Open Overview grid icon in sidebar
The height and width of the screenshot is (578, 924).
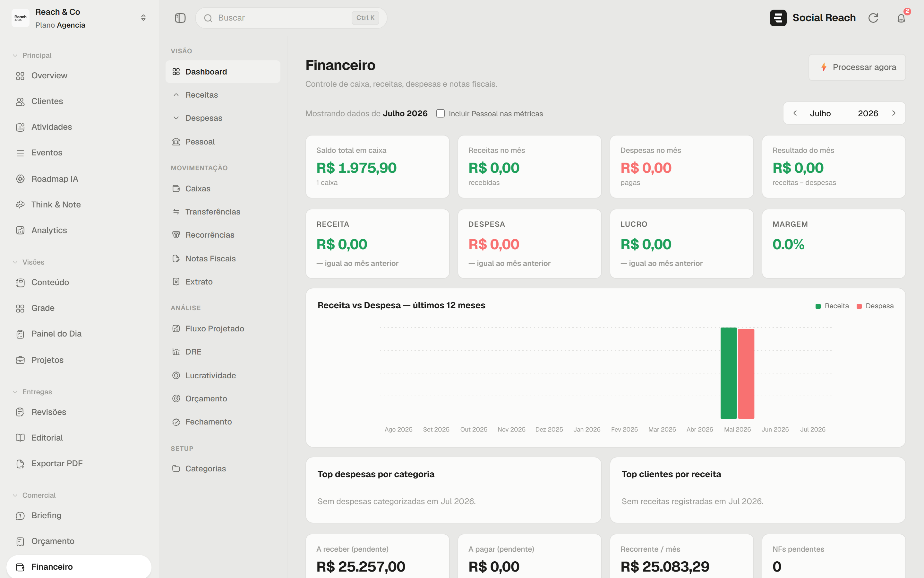tap(20, 76)
